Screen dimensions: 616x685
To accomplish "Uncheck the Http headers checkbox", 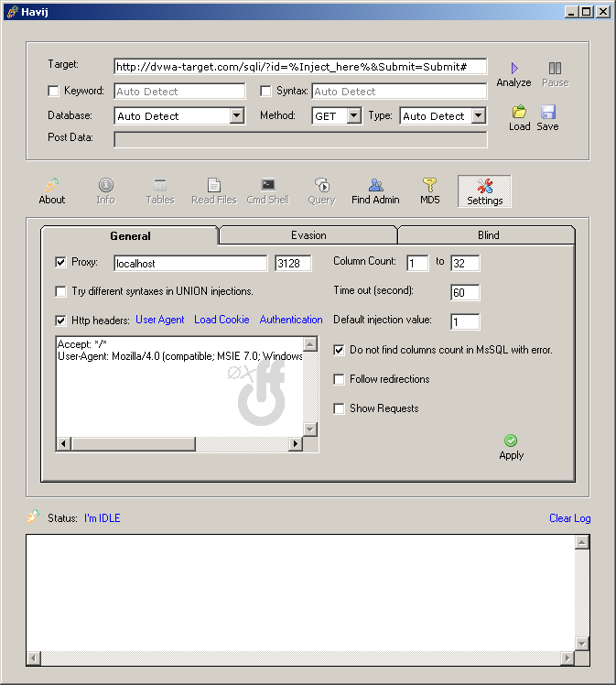I will coord(60,321).
